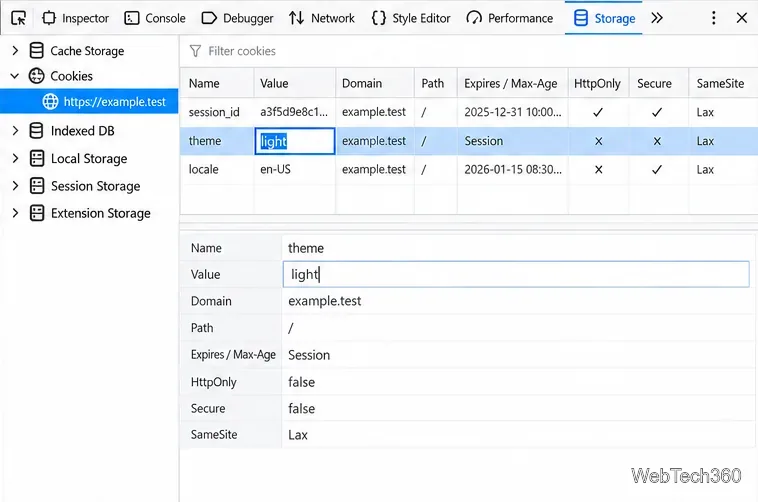The image size is (758, 502).
Task: Click the theme Secure cross mark
Action: (657, 141)
